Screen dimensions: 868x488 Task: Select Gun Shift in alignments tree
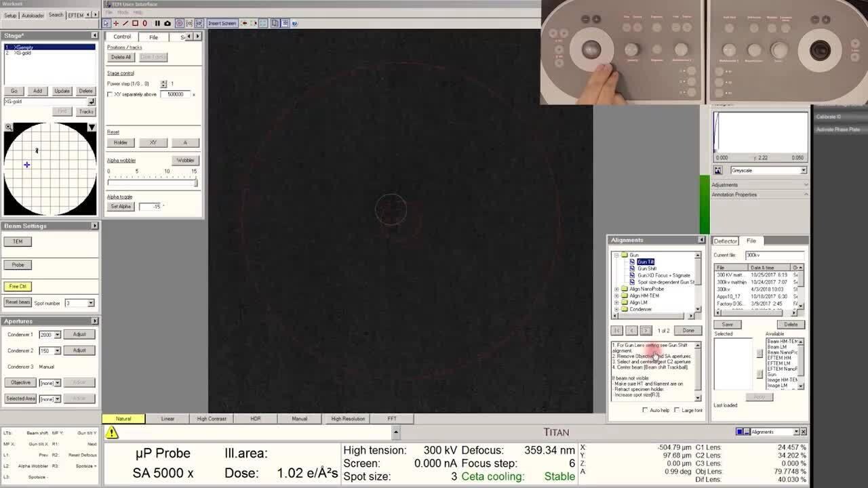click(646, 268)
